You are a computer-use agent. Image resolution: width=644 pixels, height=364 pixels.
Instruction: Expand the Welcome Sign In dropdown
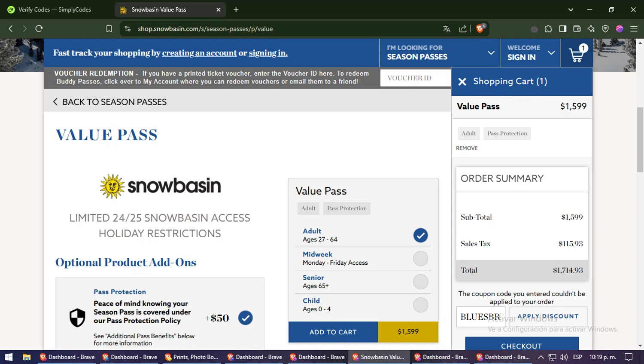click(x=530, y=53)
